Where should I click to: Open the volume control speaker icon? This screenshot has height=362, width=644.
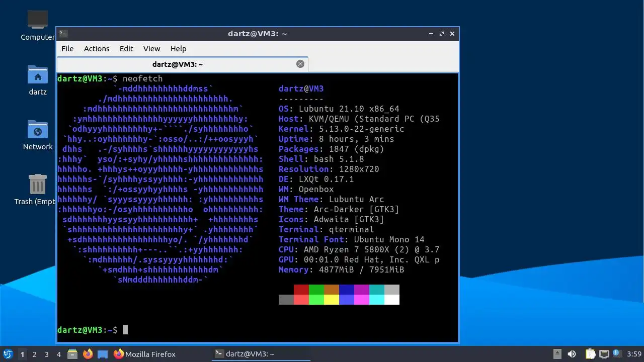click(572, 354)
